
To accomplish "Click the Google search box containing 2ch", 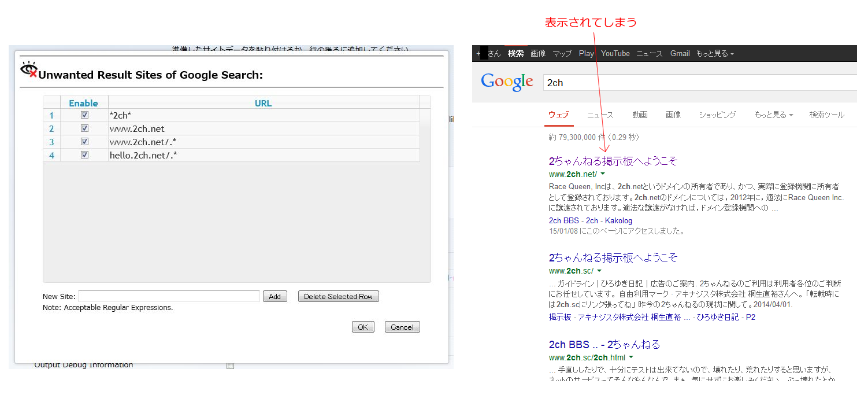I will click(x=693, y=83).
